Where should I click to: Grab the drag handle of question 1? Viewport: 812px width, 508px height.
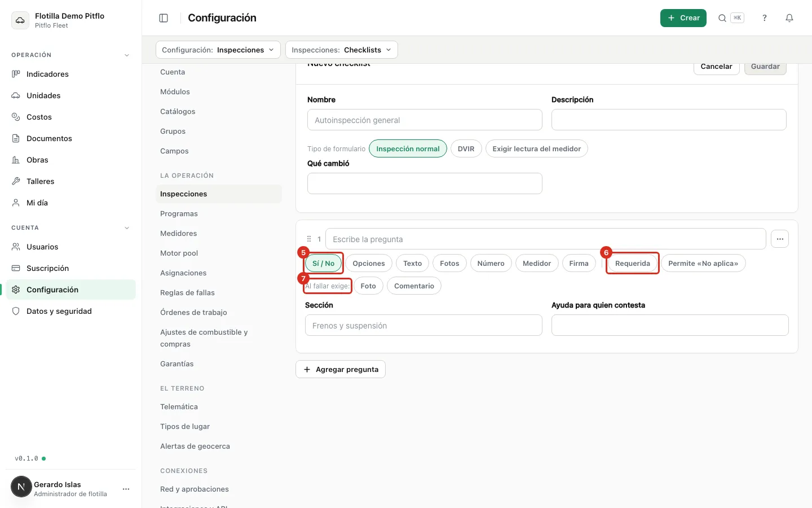tap(309, 239)
